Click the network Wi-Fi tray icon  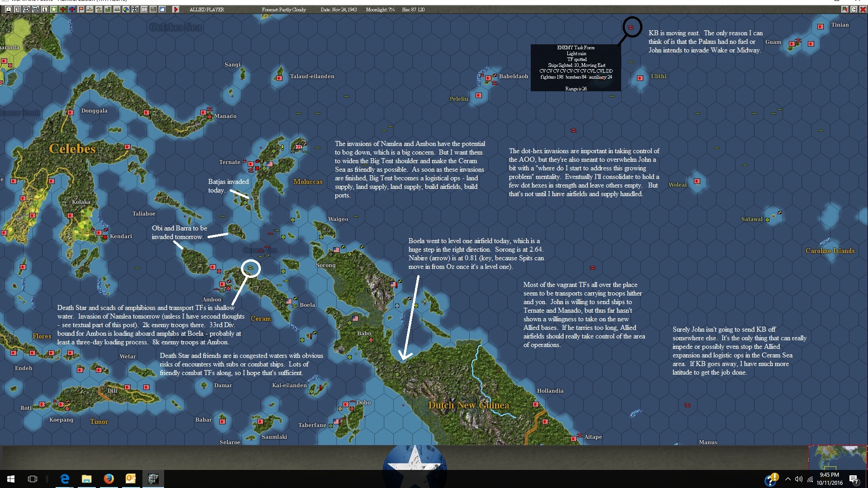pyautogui.click(x=810, y=479)
